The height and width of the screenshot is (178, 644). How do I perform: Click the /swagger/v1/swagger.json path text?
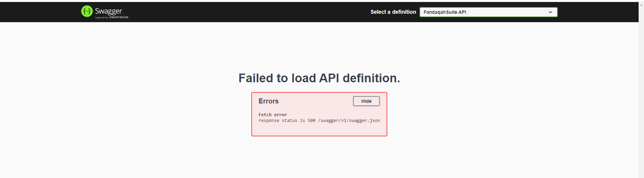[349, 121]
